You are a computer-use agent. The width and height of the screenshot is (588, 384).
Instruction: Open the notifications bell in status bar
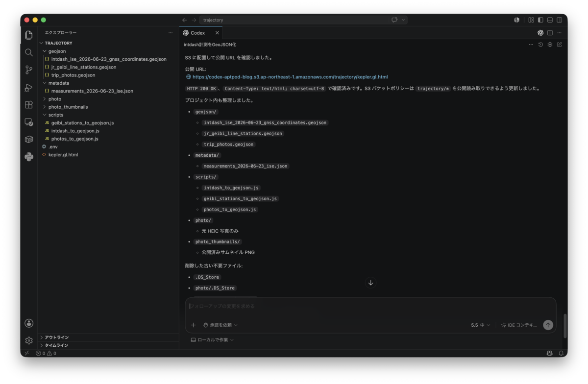coord(561,353)
